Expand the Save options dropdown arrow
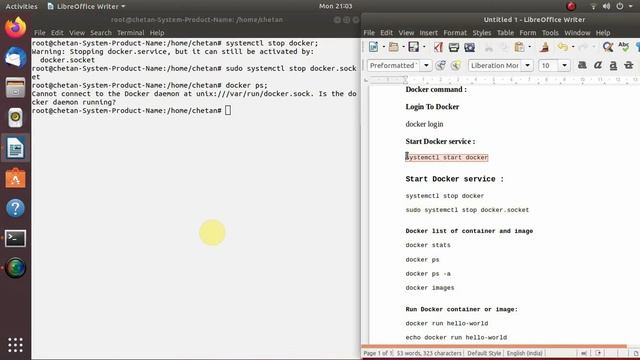Viewport: 640px width, 360px height. [x=424, y=47]
